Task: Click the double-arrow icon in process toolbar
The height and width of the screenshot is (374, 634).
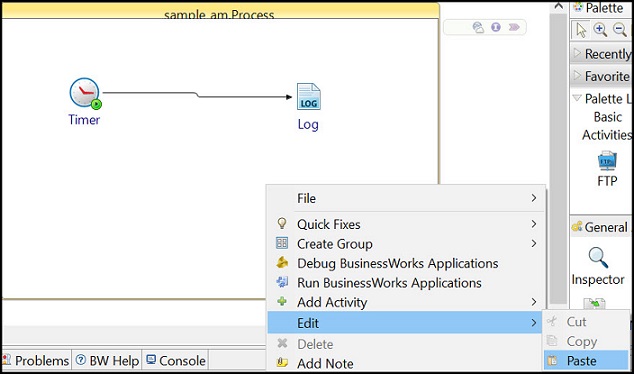Action: pos(514,27)
